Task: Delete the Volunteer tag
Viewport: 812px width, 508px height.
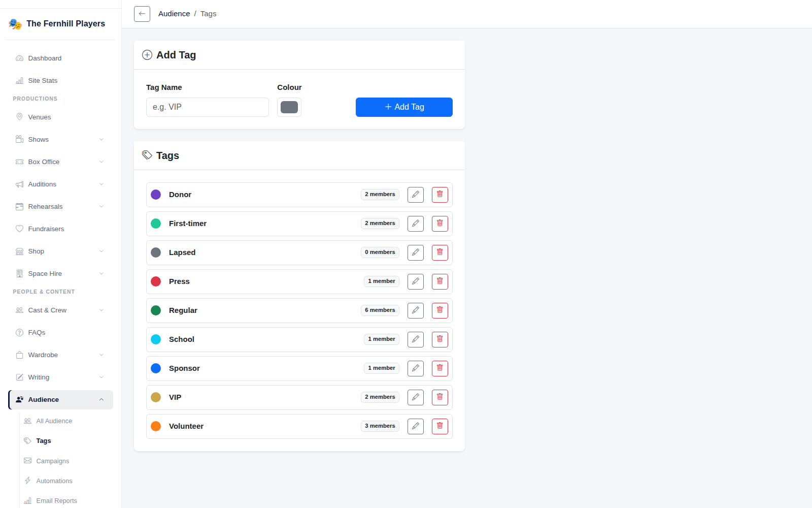Action: point(440,426)
